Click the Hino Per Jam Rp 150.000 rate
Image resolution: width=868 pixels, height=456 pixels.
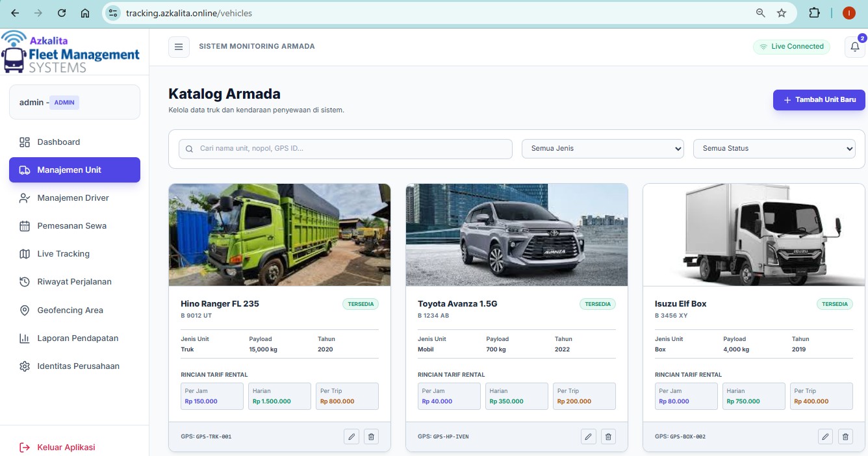[x=212, y=396]
